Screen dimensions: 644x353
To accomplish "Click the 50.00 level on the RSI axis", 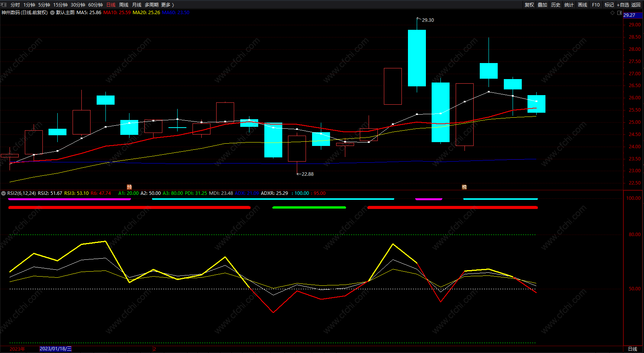I will tap(635, 289).
